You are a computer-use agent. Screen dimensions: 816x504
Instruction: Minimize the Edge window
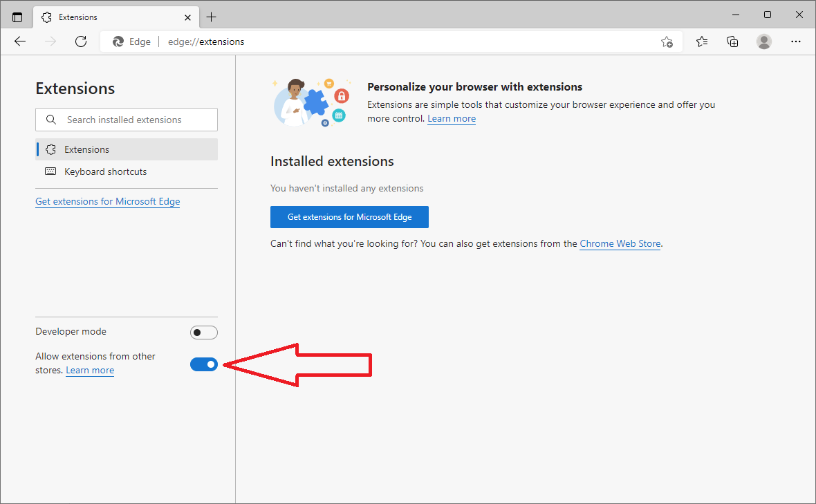tap(735, 15)
